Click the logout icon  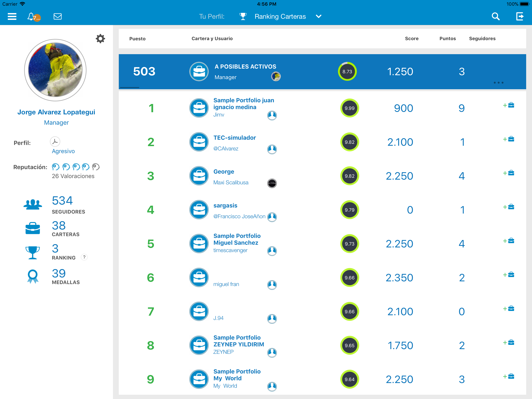(x=520, y=16)
